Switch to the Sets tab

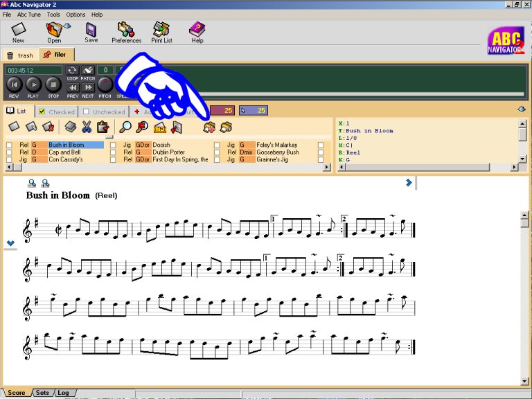click(42, 393)
